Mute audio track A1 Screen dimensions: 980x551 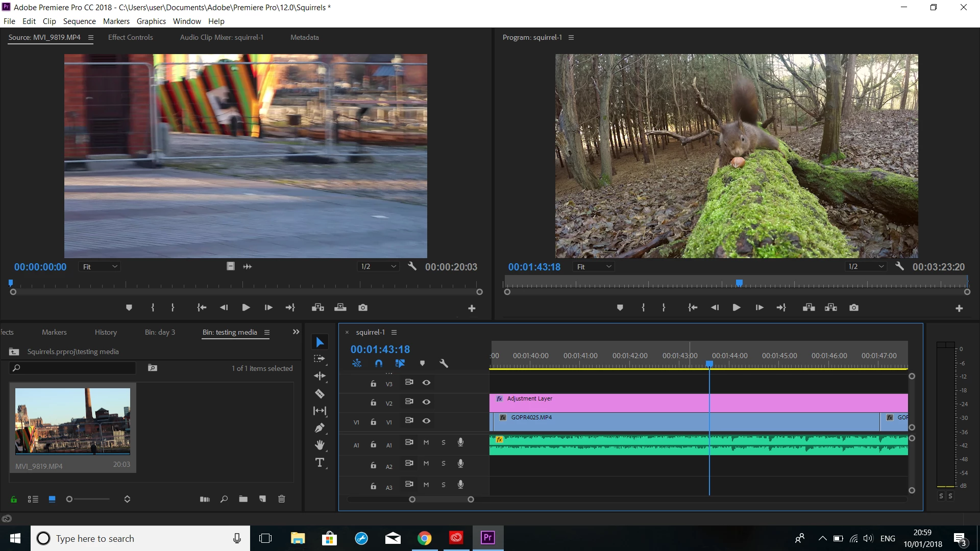coord(426,442)
